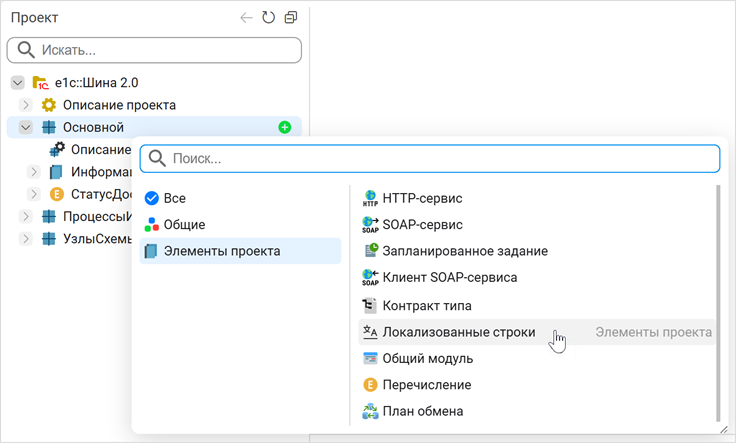Image resolution: width=736 pixels, height=443 pixels.
Task: Expand the Описание проекта node
Action: click(26, 105)
